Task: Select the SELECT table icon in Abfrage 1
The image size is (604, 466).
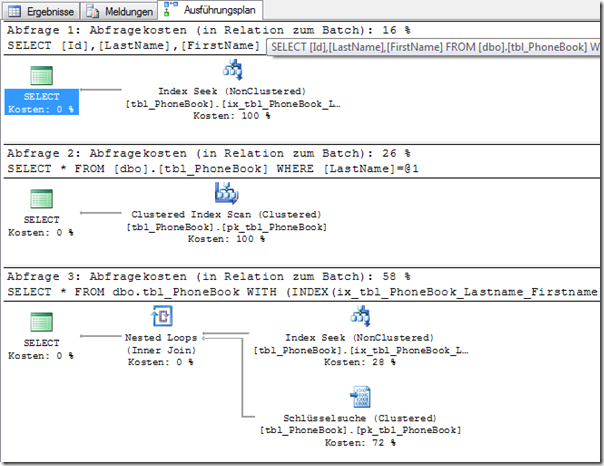Action: click(x=42, y=75)
